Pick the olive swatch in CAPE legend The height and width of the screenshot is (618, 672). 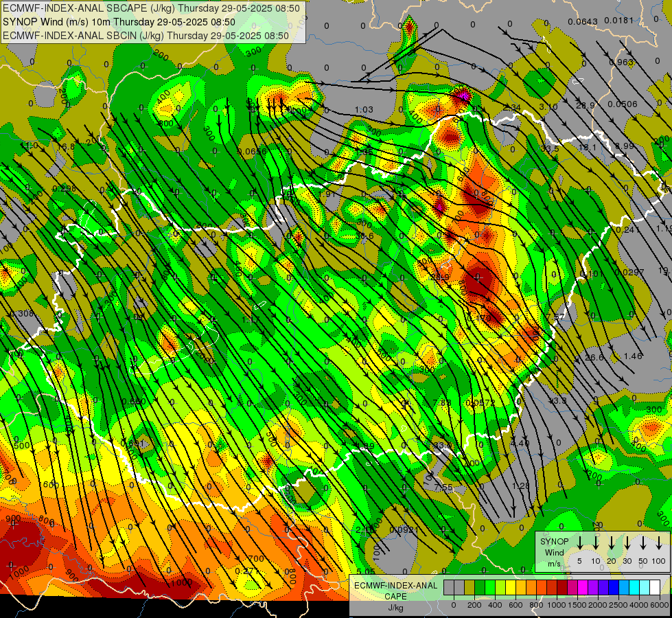coord(470,588)
